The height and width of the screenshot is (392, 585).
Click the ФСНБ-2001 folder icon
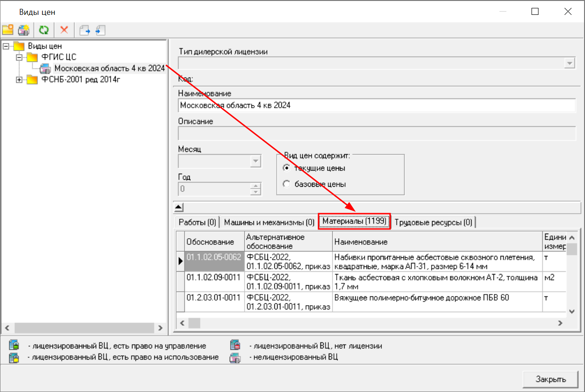32,79
